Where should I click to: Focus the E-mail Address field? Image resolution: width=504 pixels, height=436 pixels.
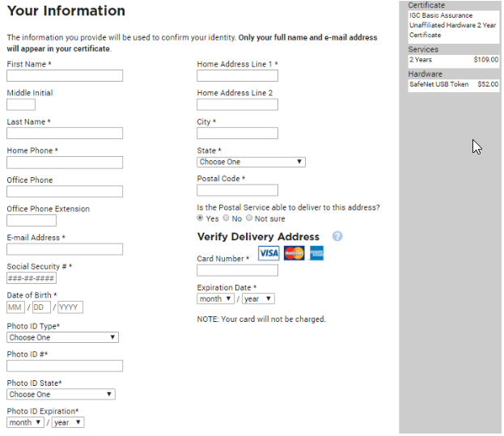pyautogui.click(x=65, y=249)
